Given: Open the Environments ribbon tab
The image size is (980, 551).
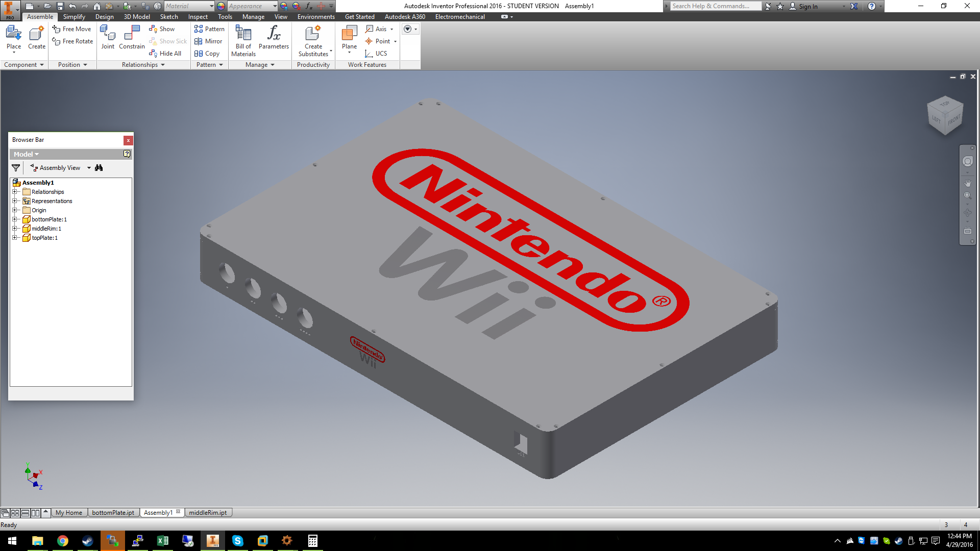Looking at the screenshot, I should 316,17.
